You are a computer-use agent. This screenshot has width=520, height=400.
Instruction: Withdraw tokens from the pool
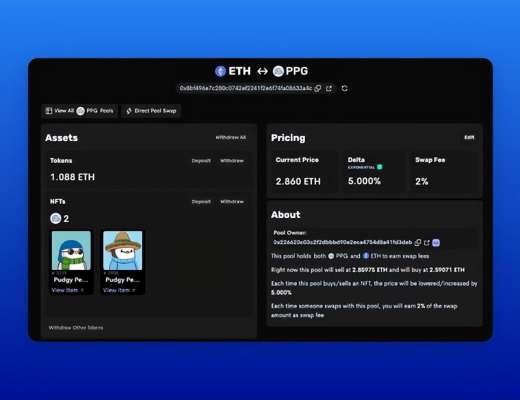coord(232,161)
